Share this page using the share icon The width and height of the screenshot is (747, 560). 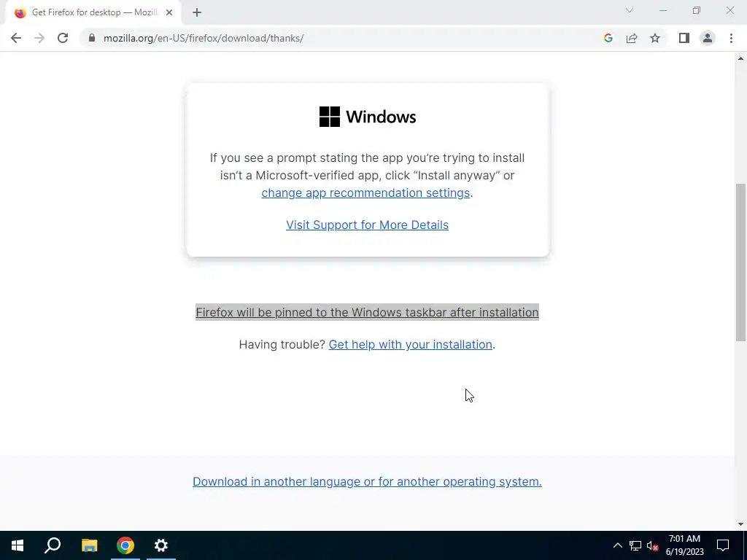point(632,38)
